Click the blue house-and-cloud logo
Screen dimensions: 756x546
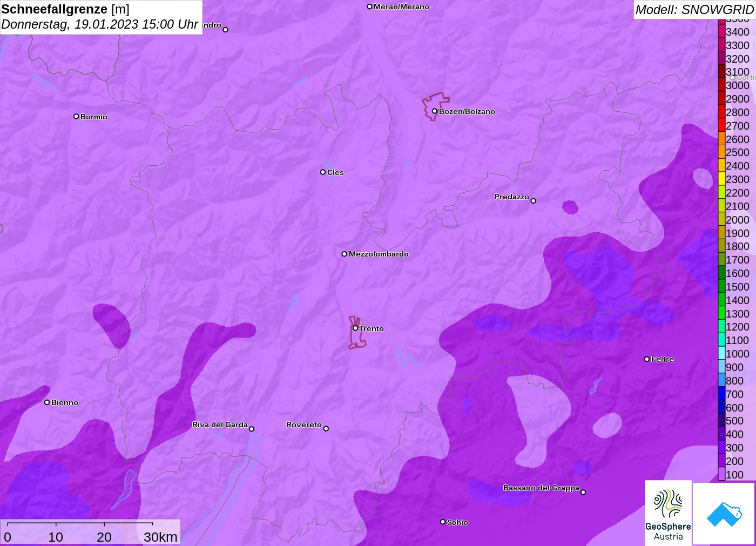coord(724,514)
